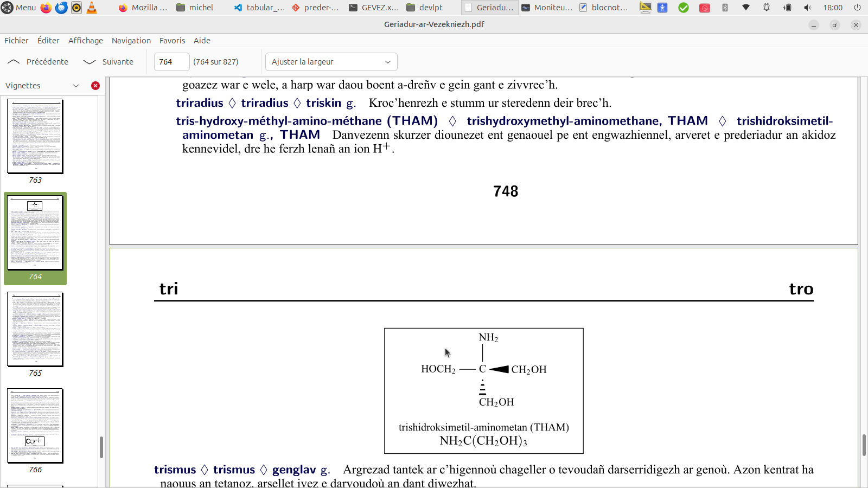The image size is (868, 488).
Task: Click the accessibility tray icon
Action: coord(662,8)
